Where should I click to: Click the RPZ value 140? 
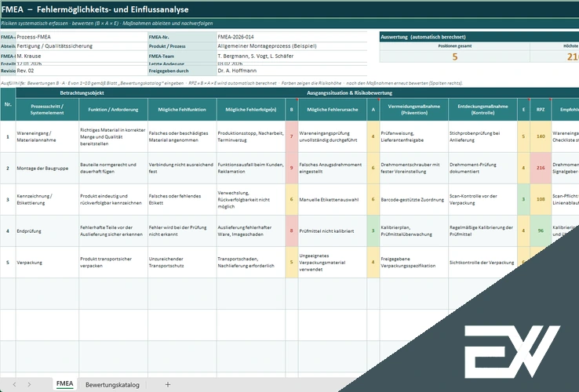tap(541, 136)
